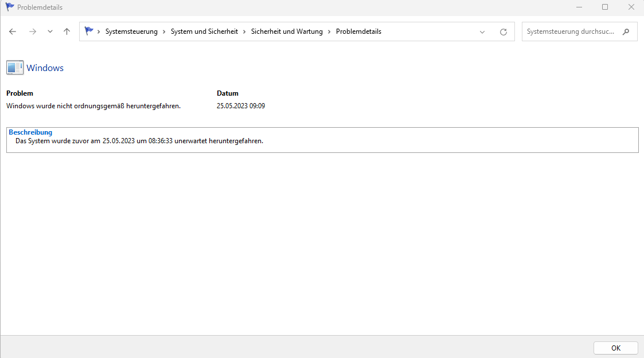This screenshot has height=358, width=644.
Task: Click the title bar flag icon
Action: click(10, 7)
